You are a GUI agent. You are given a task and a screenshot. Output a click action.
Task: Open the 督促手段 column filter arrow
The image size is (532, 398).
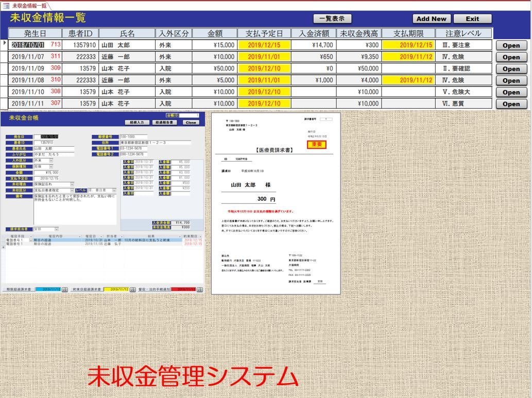click(x=31, y=236)
